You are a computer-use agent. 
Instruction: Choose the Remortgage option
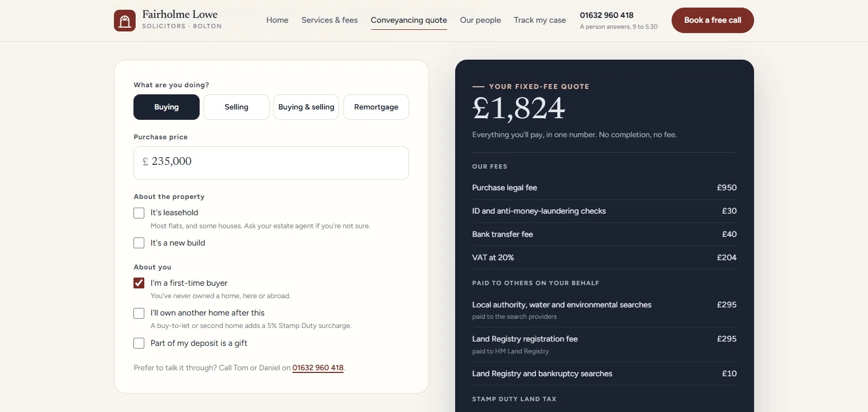(x=376, y=107)
